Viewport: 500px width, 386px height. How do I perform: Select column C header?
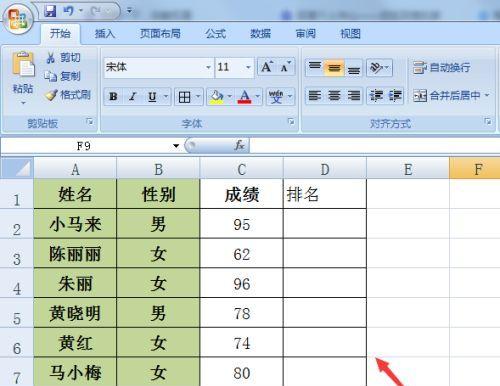(242, 169)
